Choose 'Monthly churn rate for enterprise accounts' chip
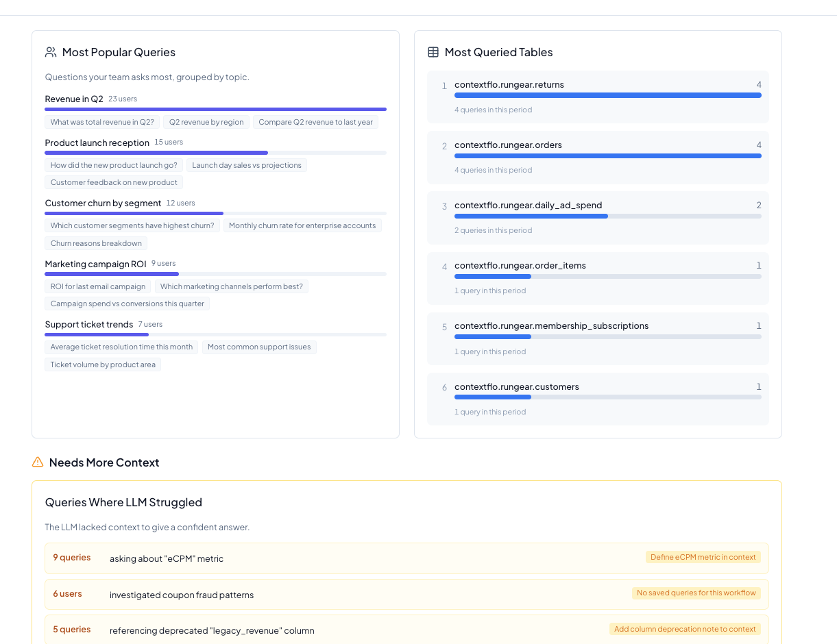This screenshot has height=644, width=837. click(302, 225)
